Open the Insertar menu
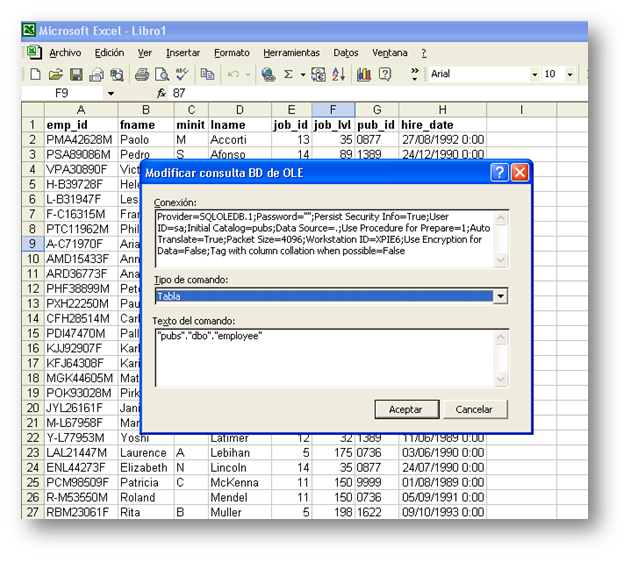Image resolution: width=630 pixels, height=561 pixels. (x=183, y=53)
